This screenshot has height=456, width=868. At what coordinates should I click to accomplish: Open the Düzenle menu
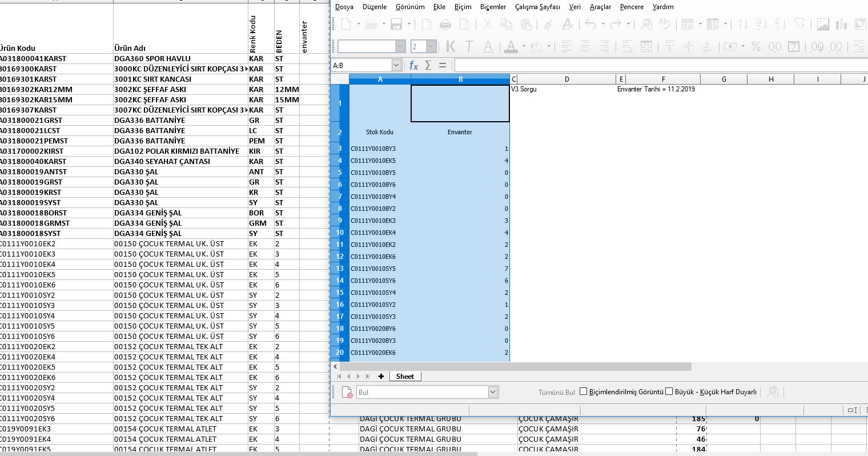click(375, 7)
